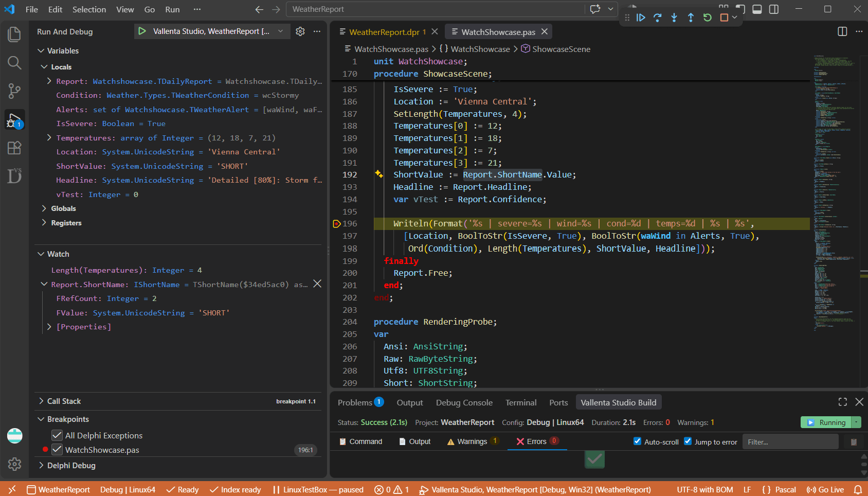Maximize the bottom panel
Image resolution: width=868 pixels, height=496 pixels.
tap(843, 402)
